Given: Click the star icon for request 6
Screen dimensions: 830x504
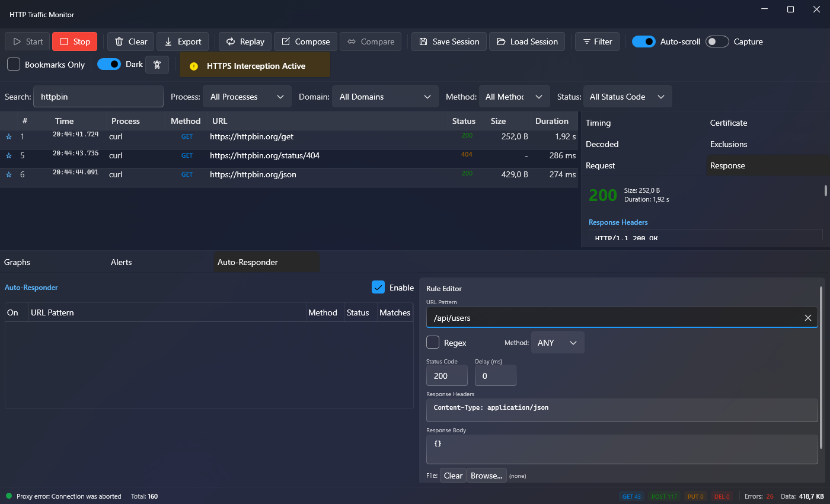Looking at the screenshot, I should pos(9,175).
